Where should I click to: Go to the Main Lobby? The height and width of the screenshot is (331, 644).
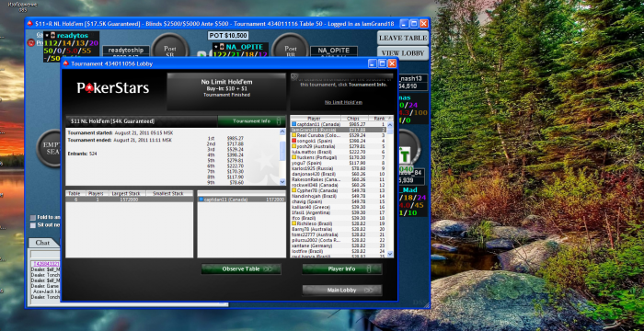(342, 290)
